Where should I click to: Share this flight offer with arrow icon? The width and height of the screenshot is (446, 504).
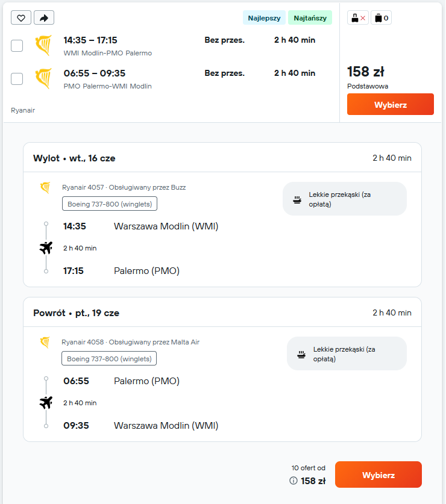coord(44,17)
